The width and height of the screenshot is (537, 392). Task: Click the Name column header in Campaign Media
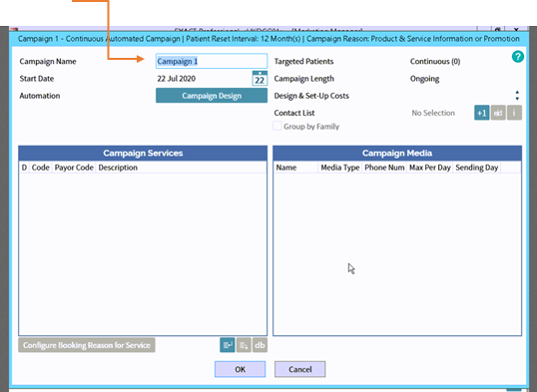286,168
